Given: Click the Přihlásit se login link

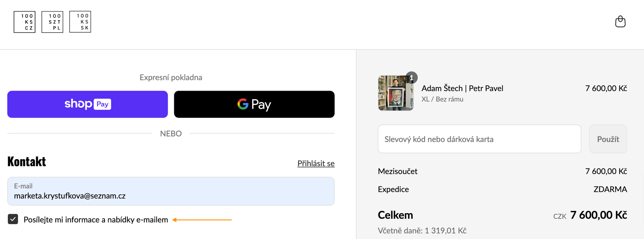Looking at the screenshot, I should coord(316,164).
